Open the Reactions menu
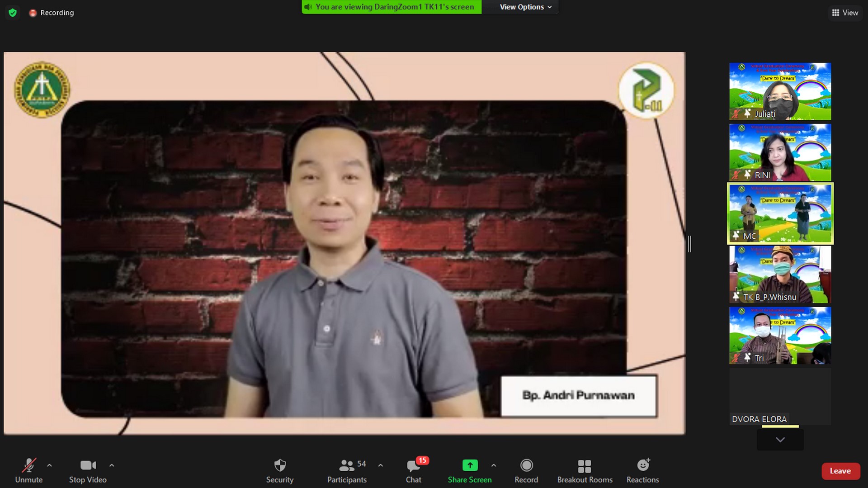The height and width of the screenshot is (488, 868). click(x=642, y=470)
